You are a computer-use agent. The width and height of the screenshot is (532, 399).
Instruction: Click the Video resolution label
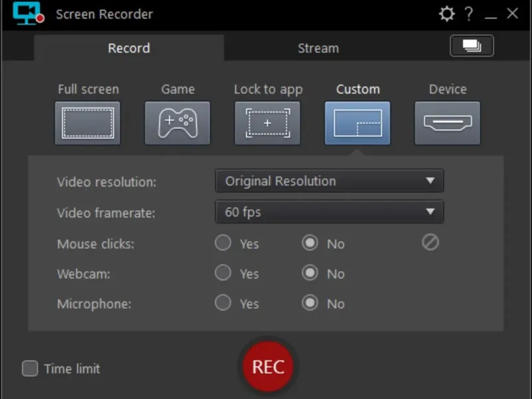coord(106,182)
